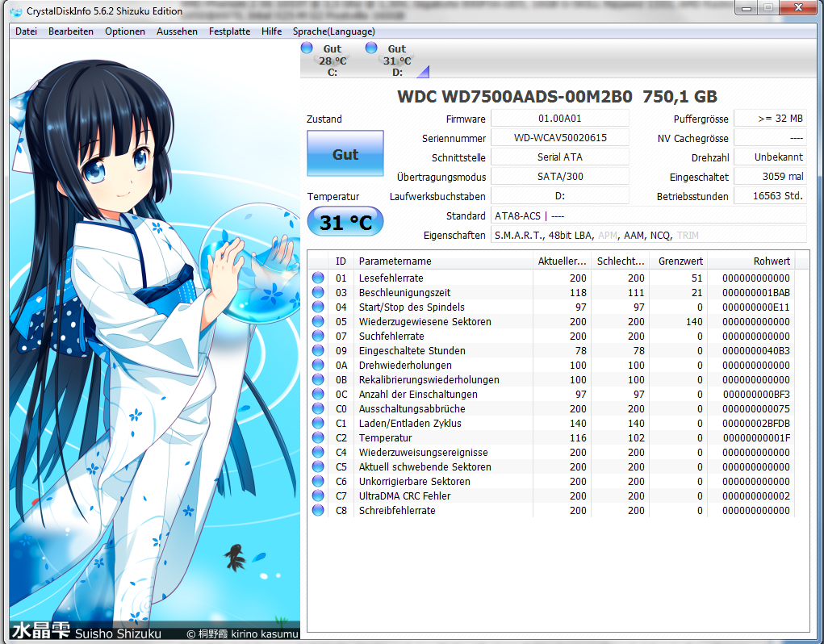Open the Aussehen menu

(177, 31)
